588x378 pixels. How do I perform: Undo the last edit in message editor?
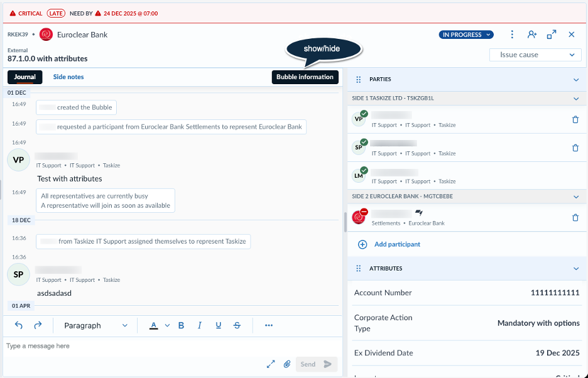point(19,325)
